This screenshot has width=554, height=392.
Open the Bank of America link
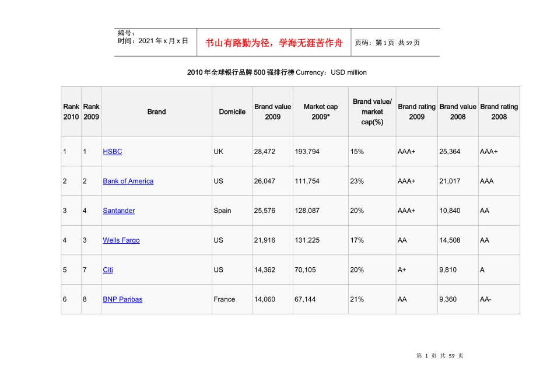(x=128, y=181)
